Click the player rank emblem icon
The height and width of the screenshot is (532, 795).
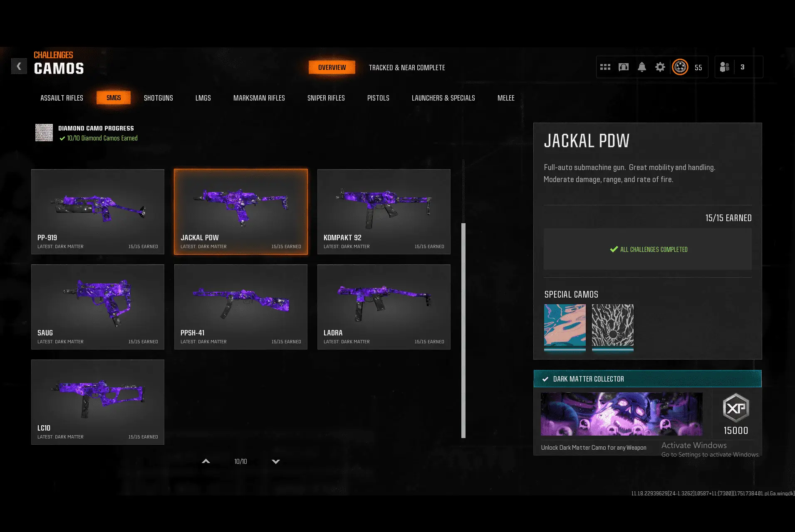pos(680,67)
